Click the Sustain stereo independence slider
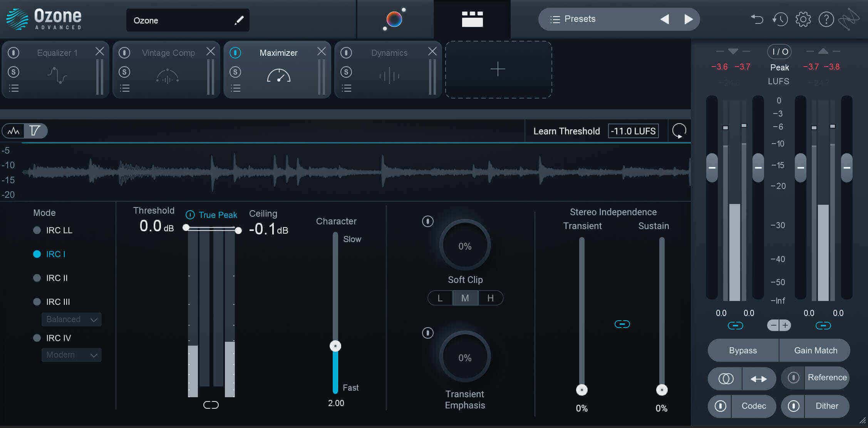The height and width of the screenshot is (428, 868). click(662, 390)
